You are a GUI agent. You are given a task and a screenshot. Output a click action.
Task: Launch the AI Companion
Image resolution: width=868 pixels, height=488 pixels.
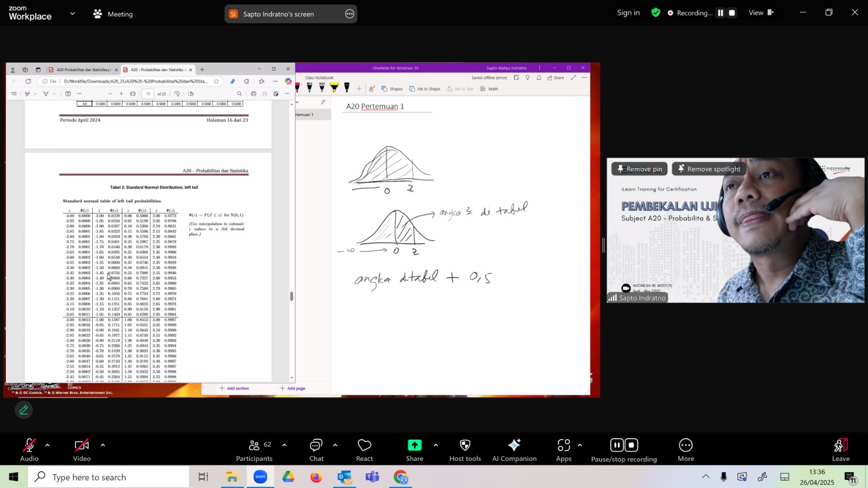514,450
